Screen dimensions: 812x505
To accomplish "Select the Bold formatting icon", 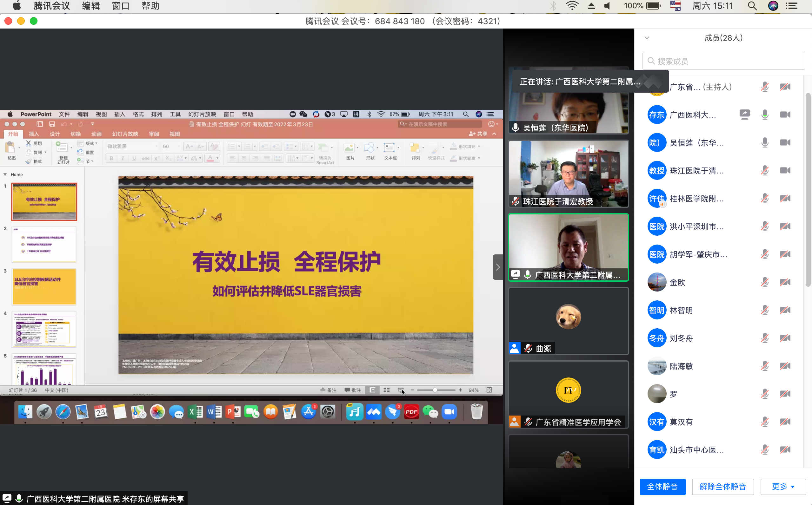I will click(111, 158).
